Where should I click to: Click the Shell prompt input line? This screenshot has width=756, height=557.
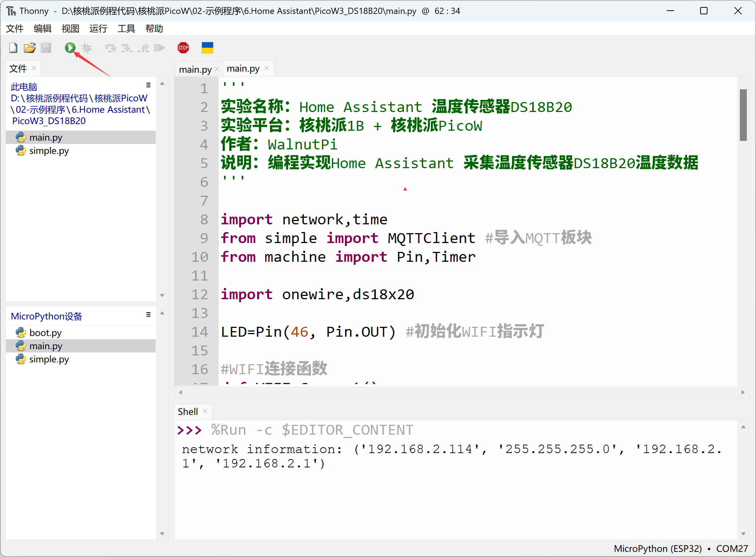click(295, 430)
